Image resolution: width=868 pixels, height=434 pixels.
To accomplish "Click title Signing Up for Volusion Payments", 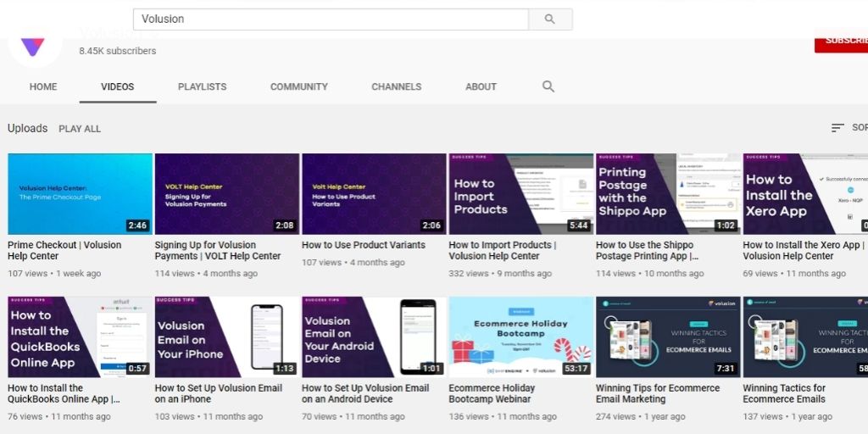I will [x=218, y=250].
